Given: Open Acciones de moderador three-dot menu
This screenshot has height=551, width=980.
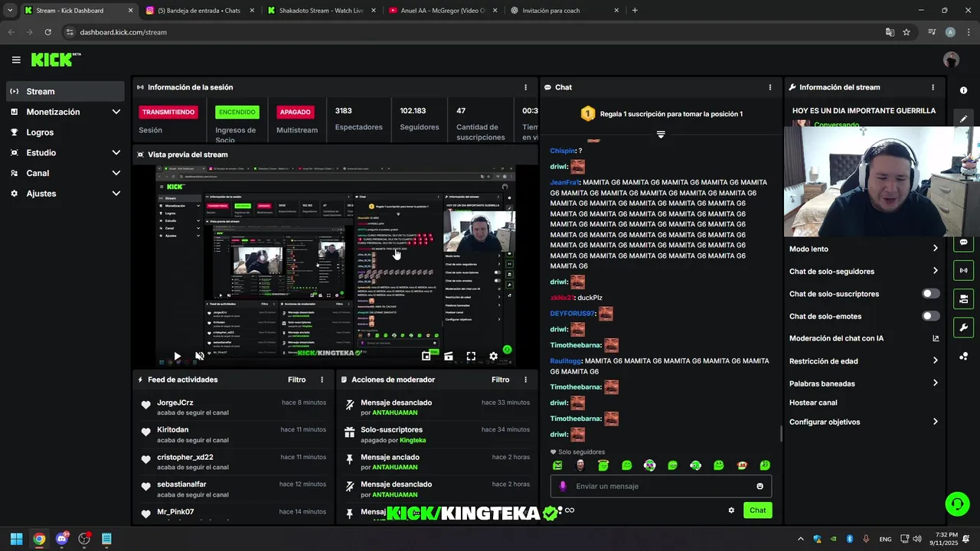Looking at the screenshot, I should click(x=525, y=380).
